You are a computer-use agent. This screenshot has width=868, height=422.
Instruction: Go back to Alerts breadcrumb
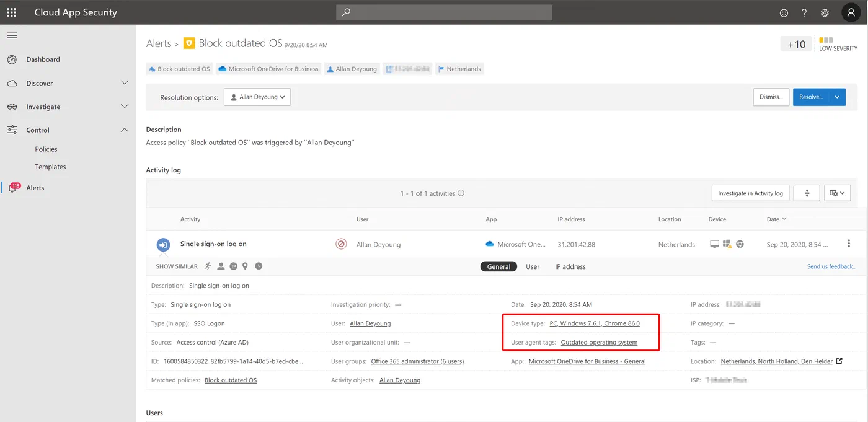159,43
